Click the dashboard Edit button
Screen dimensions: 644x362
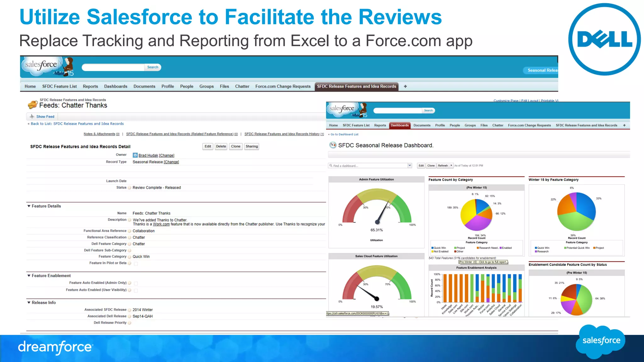click(x=421, y=166)
